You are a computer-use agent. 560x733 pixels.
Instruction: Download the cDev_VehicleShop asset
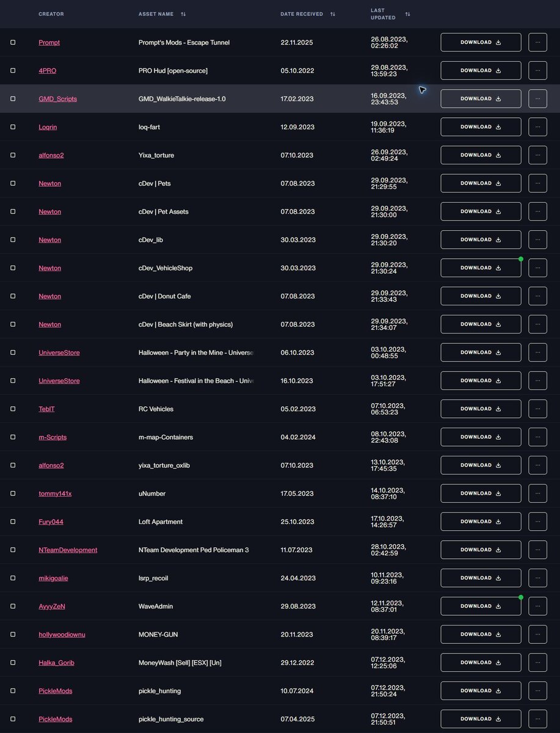481,268
